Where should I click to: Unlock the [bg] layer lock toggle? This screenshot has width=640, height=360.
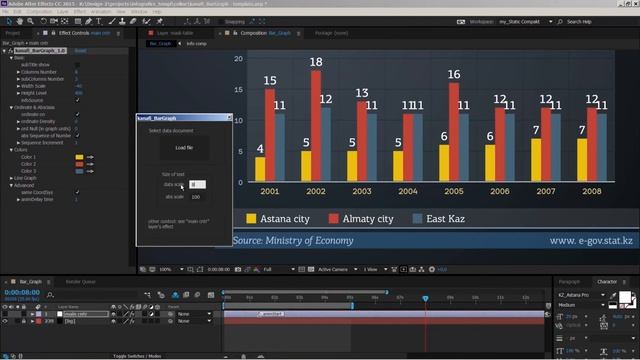pyautogui.click(x=24, y=321)
